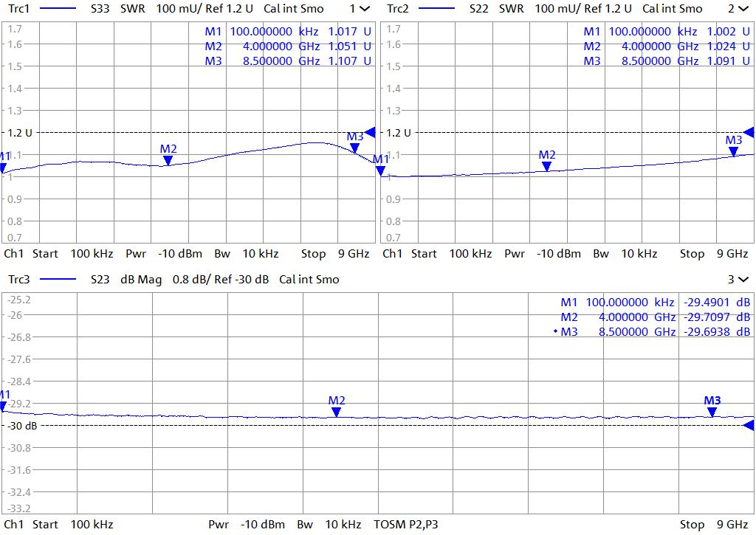Click the 1.2 U reference triangle in Trc2 diagram
This screenshot has width=756, height=535.
point(749,132)
